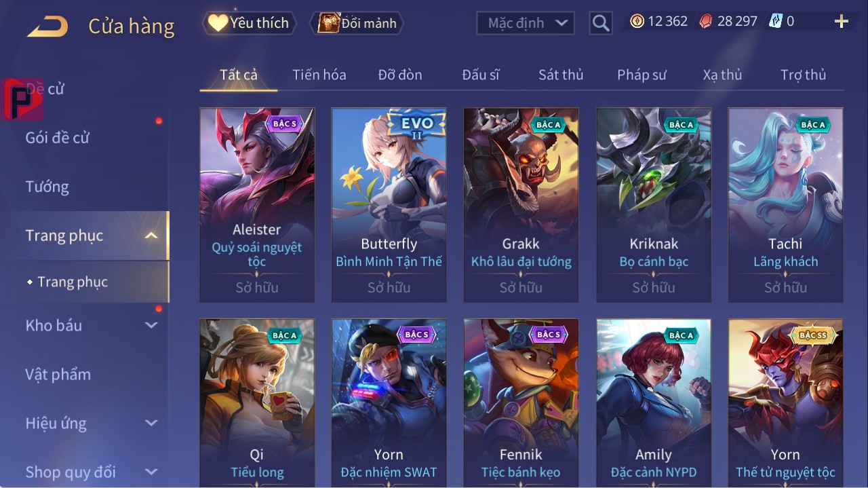The width and height of the screenshot is (868, 488).
Task: Select the Trang phục sub-item
Action: [73, 282]
